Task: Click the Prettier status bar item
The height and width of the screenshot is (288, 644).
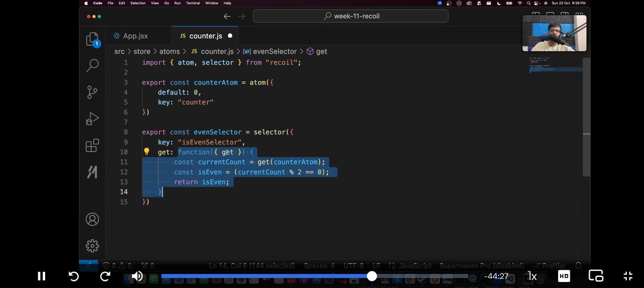Action: click(x=550, y=265)
